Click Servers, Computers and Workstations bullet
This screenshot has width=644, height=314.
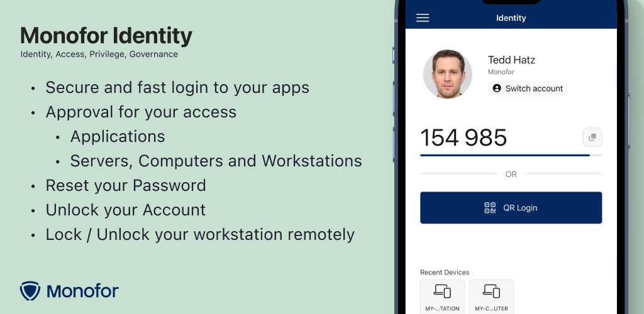[x=216, y=161]
